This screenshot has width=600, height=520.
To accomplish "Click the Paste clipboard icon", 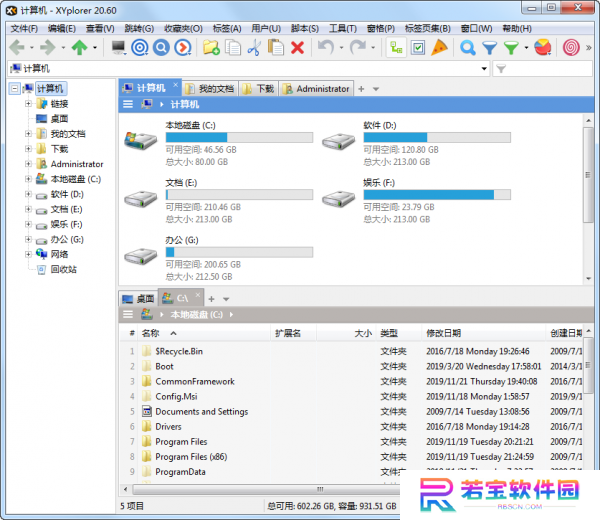I will coord(276,47).
